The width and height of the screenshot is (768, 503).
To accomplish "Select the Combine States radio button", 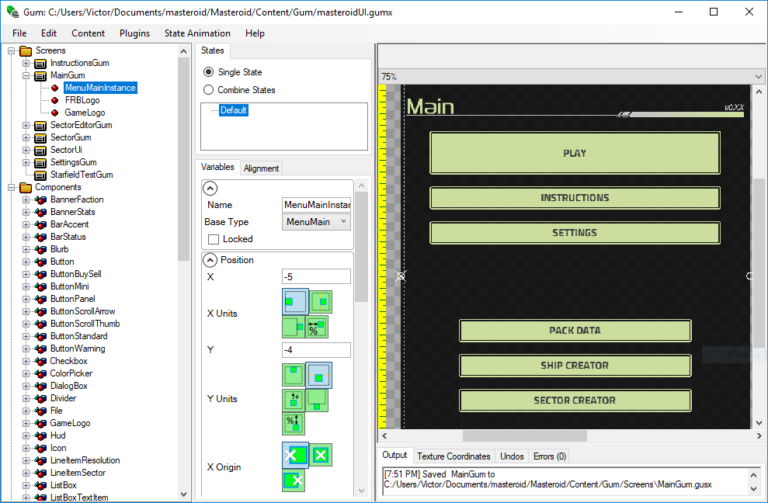I will 208,90.
